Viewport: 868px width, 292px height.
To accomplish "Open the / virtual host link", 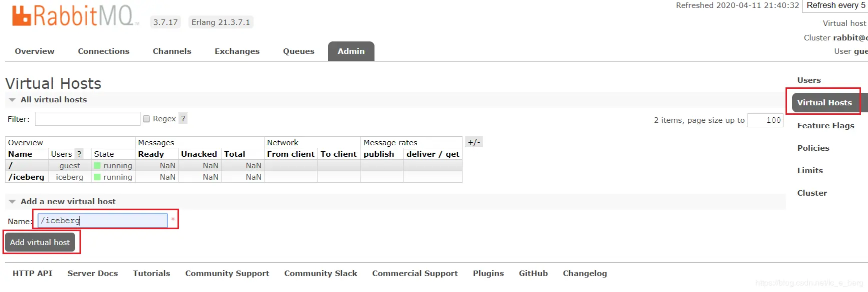I will coord(10,166).
